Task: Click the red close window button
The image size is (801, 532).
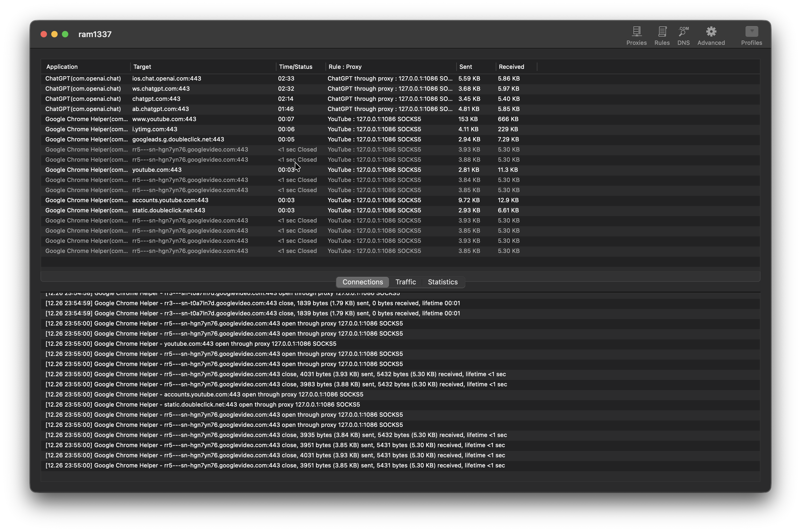Action: pos(43,34)
